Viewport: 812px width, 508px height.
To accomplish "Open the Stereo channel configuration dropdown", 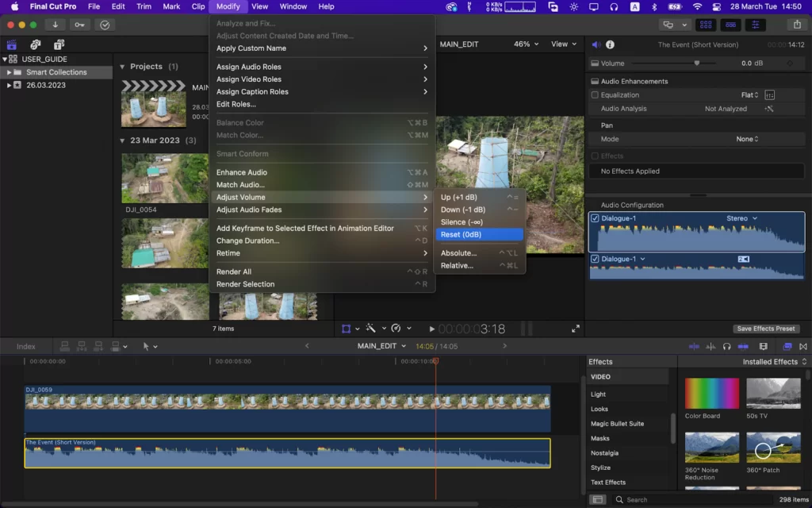I will (x=741, y=218).
